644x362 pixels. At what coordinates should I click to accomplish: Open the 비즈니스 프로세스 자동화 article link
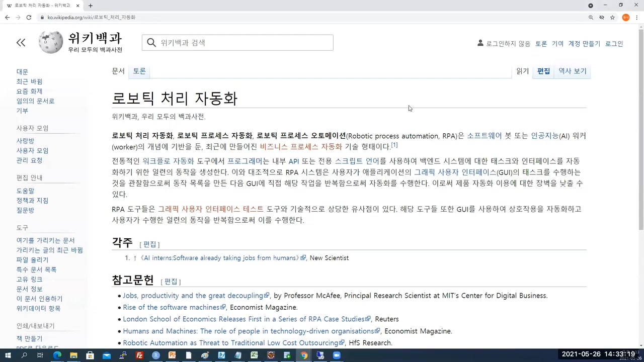tap(300, 146)
